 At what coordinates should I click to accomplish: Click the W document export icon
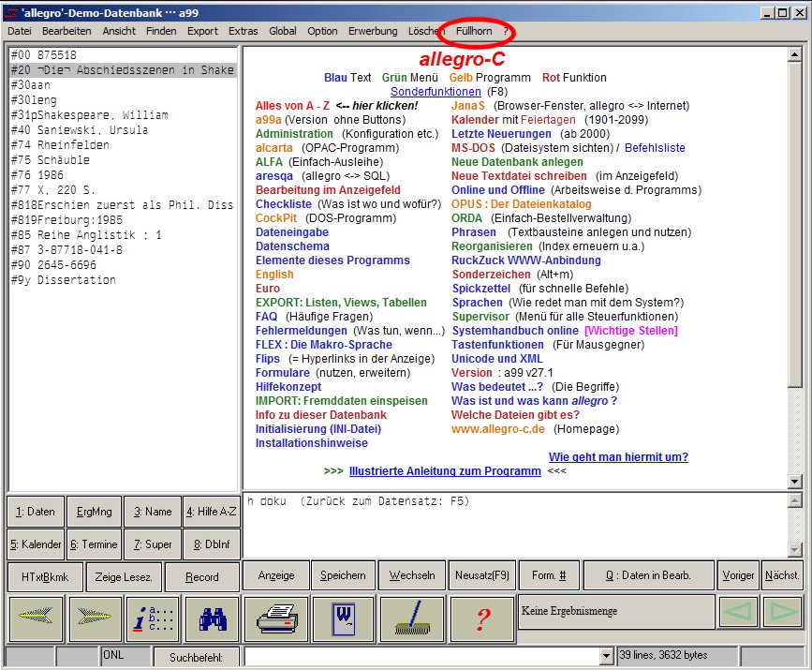[x=344, y=618]
